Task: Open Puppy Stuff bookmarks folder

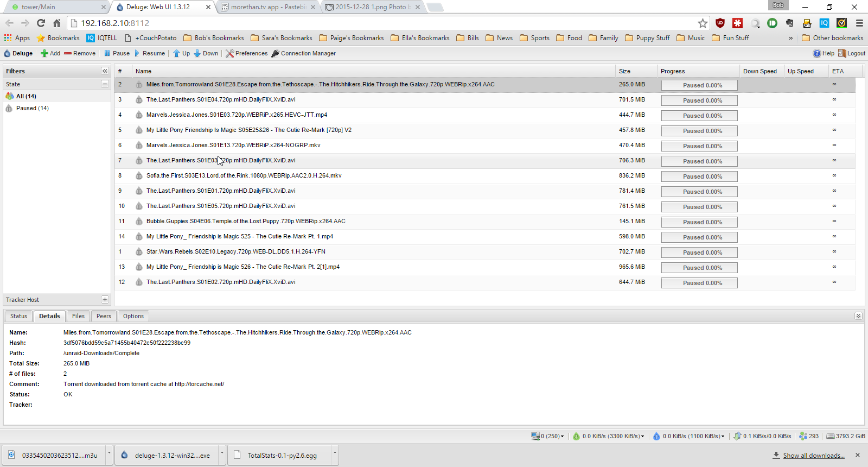Action: click(647, 38)
